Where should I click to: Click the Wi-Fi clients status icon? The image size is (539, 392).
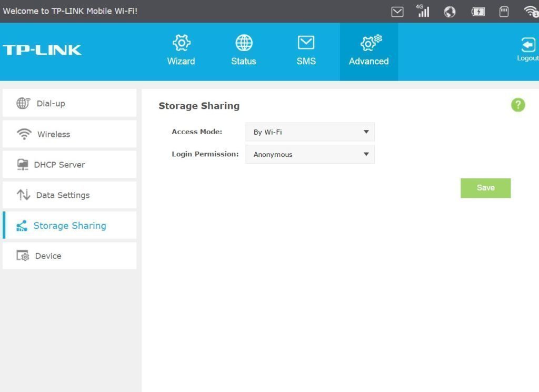point(531,12)
